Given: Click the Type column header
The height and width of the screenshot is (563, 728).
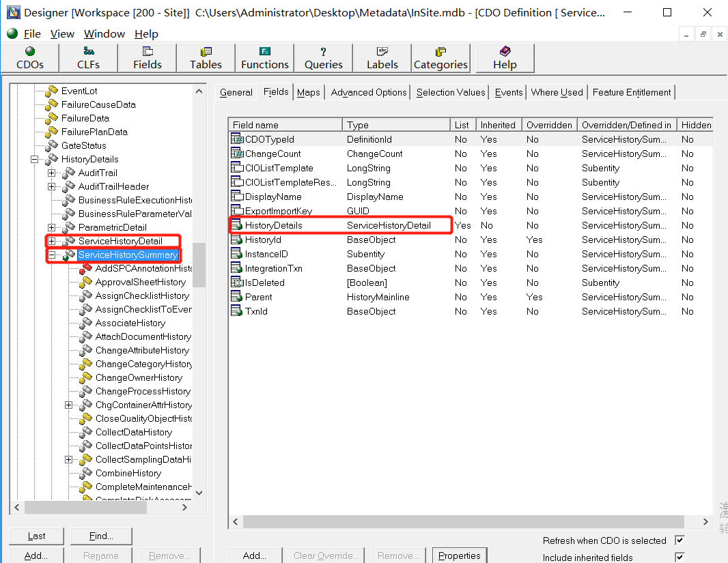Looking at the screenshot, I should point(396,125).
